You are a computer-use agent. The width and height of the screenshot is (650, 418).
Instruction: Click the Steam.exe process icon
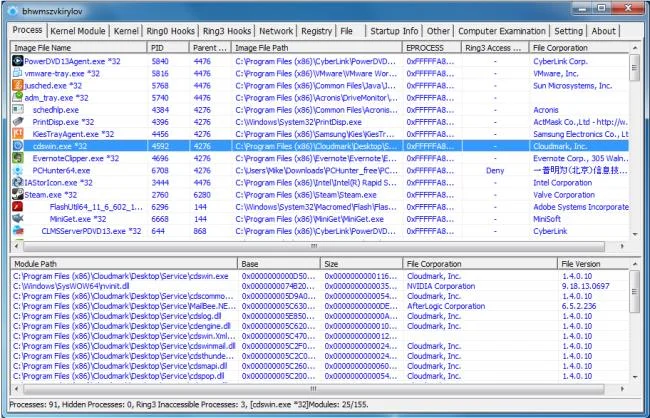point(17,194)
